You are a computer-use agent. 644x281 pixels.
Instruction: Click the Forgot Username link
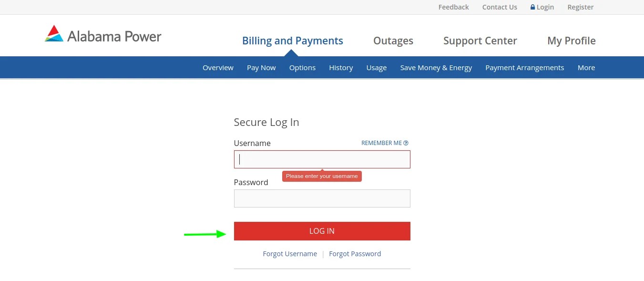(x=290, y=253)
